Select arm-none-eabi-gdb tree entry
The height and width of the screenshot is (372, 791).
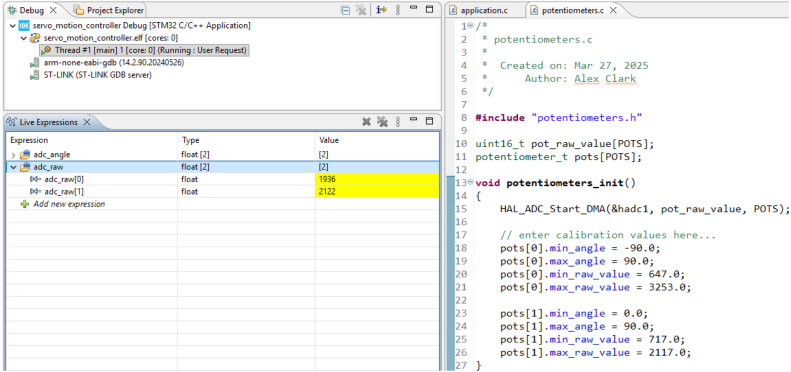(114, 63)
